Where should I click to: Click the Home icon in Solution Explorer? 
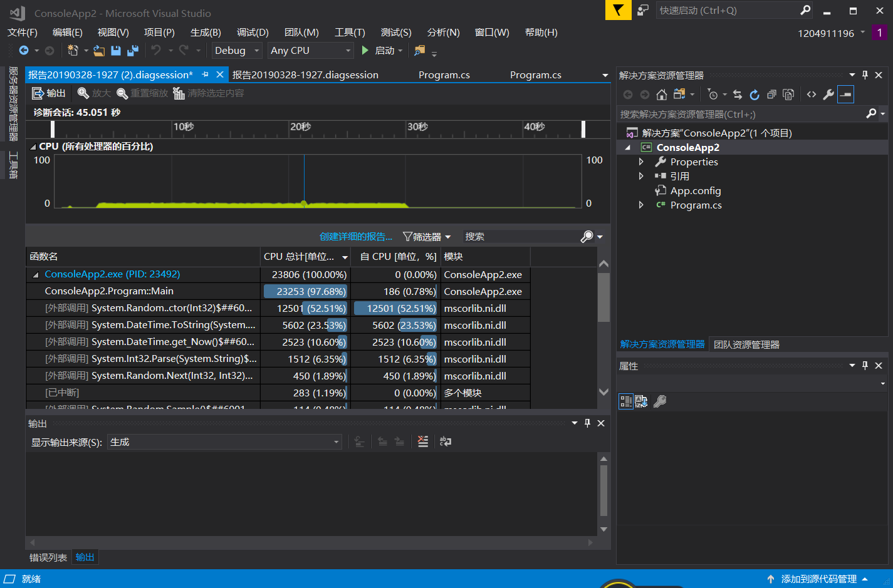(661, 95)
